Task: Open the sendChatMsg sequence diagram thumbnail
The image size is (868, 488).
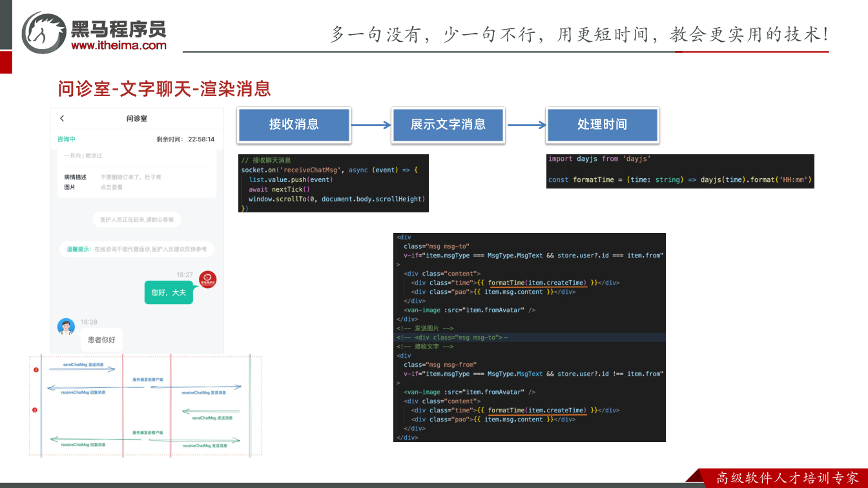Action: click(145, 405)
